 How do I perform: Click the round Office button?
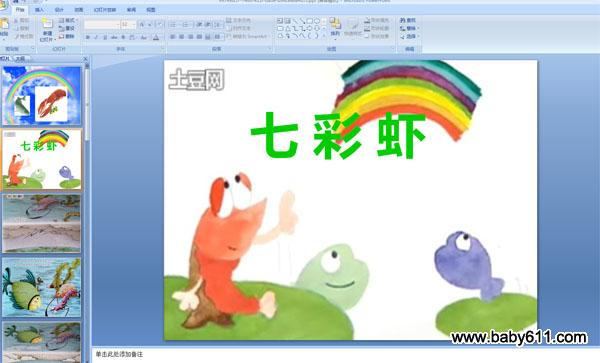click(x=3, y=5)
